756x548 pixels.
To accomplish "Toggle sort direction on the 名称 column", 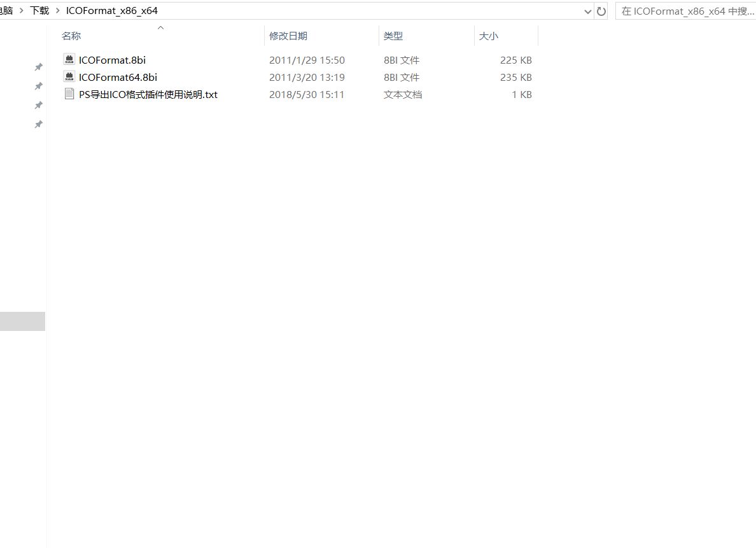I will point(71,36).
